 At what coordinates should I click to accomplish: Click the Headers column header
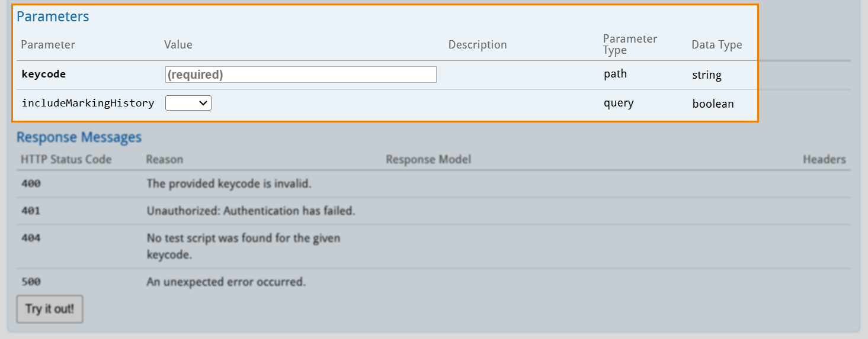click(824, 159)
